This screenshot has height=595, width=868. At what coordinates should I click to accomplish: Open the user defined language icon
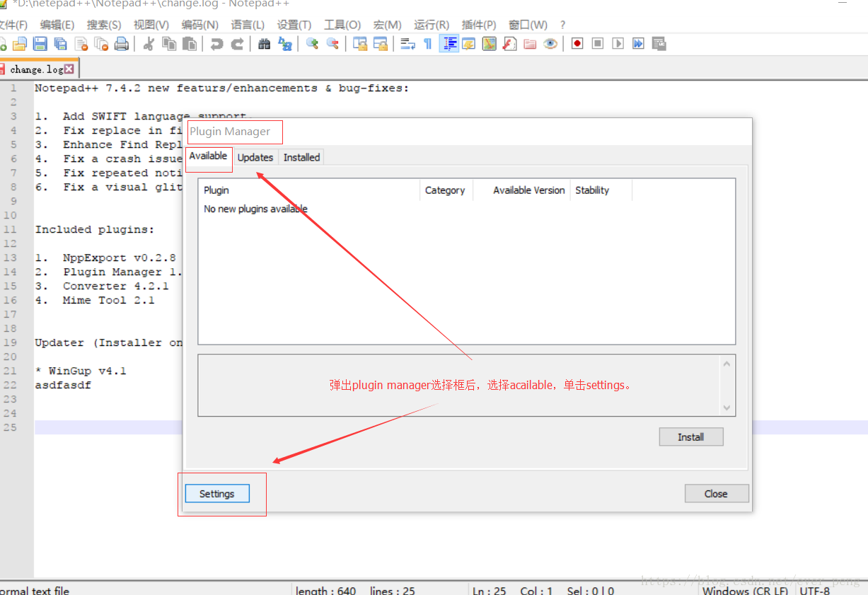coord(468,44)
